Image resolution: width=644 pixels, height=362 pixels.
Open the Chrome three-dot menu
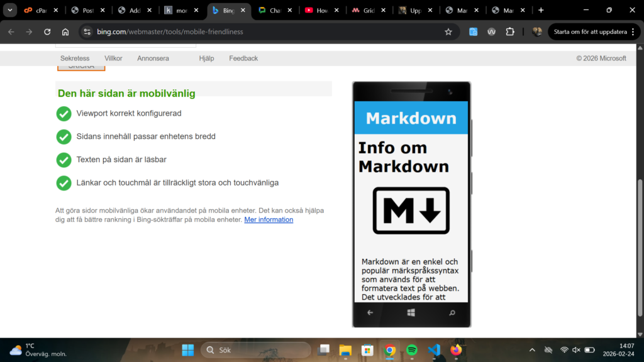click(633, 32)
